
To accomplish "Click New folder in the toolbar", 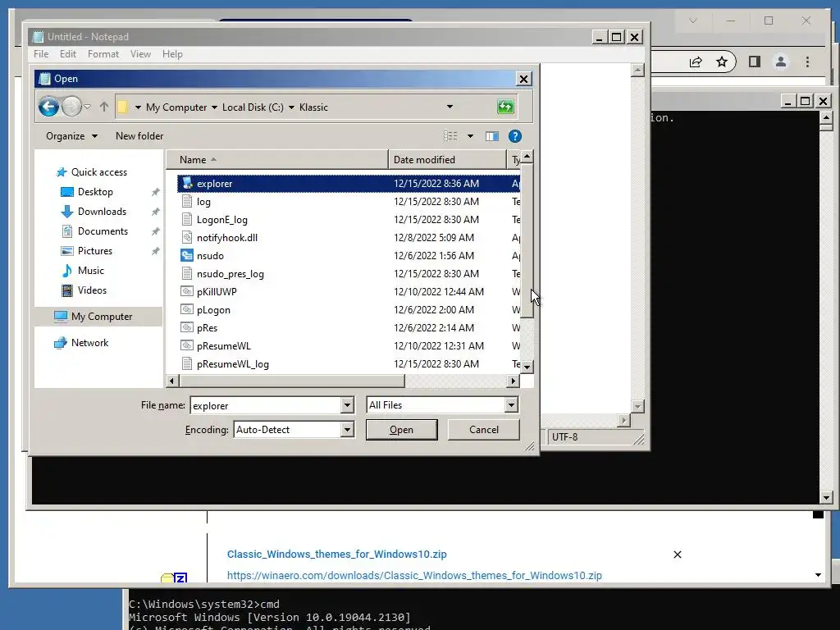I will pos(139,136).
